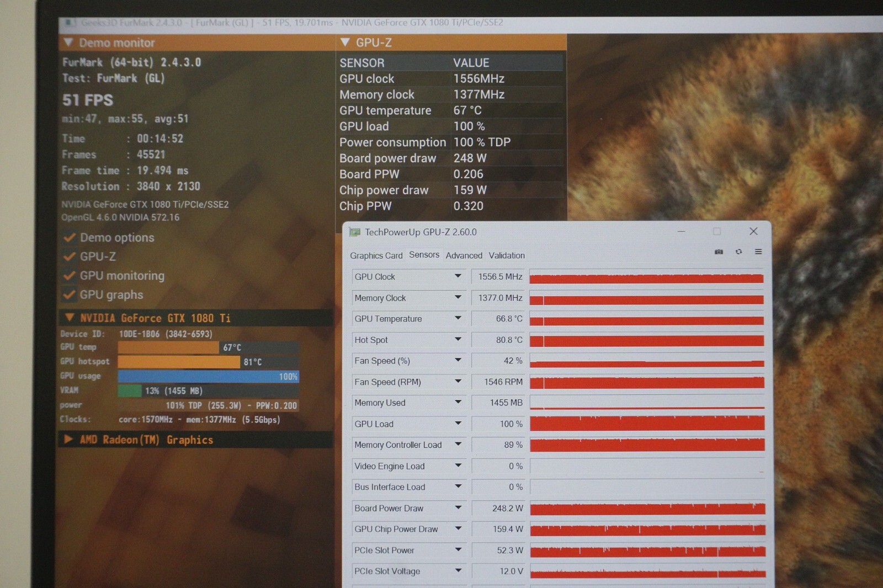Select the Sensors tab
The image size is (883, 588).
tap(424, 255)
